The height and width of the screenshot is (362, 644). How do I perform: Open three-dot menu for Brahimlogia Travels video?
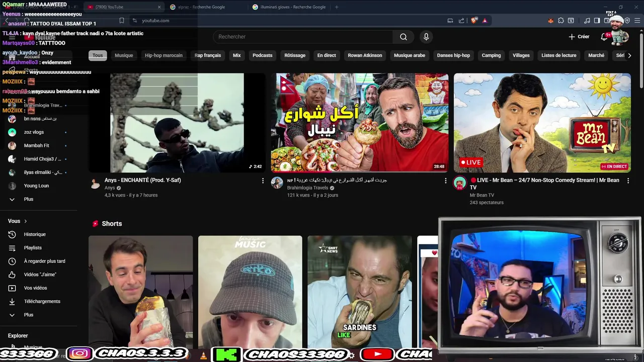point(445,180)
